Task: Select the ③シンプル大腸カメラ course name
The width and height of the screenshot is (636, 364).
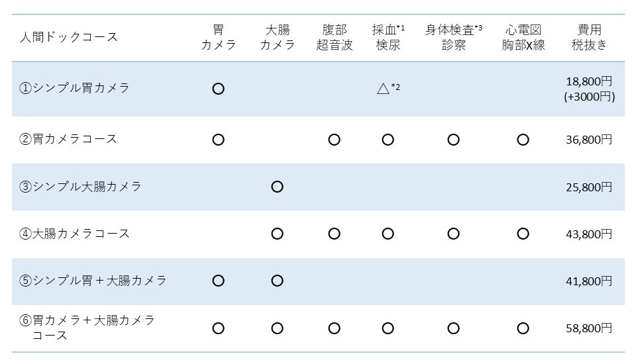Action: click(x=81, y=187)
